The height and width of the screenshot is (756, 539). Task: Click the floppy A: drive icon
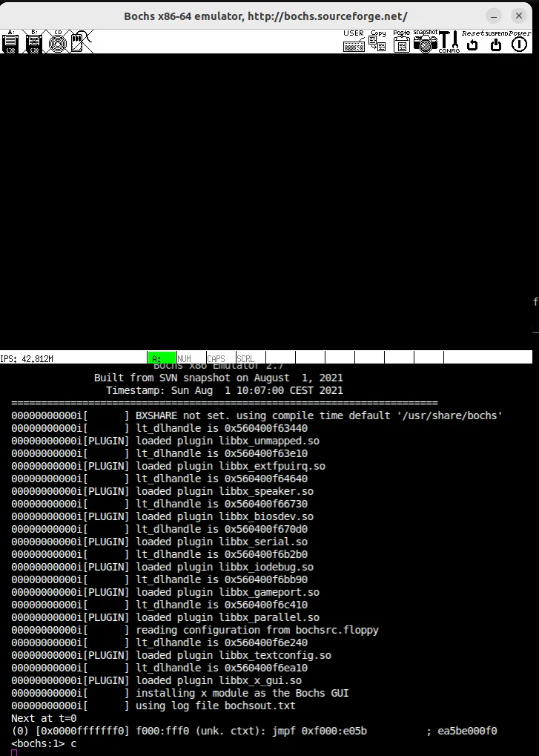pyautogui.click(x=10, y=42)
